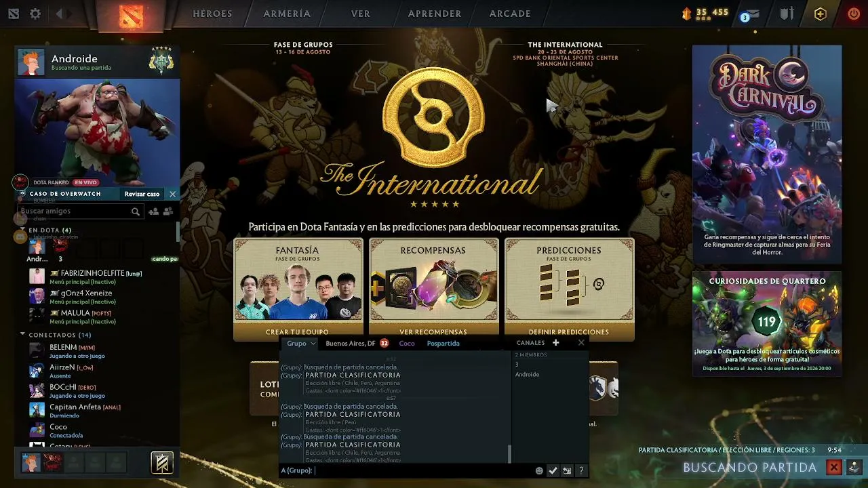Click the party emblem icon near bottom-left
Screen dimensions: 868x488
(162, 463)
